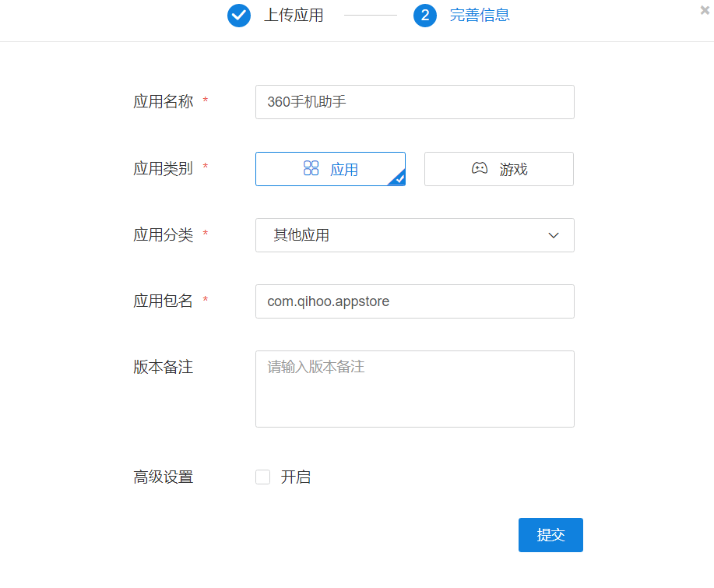
Task: Click the 应用分类 field label
Action: click(163, 234)
